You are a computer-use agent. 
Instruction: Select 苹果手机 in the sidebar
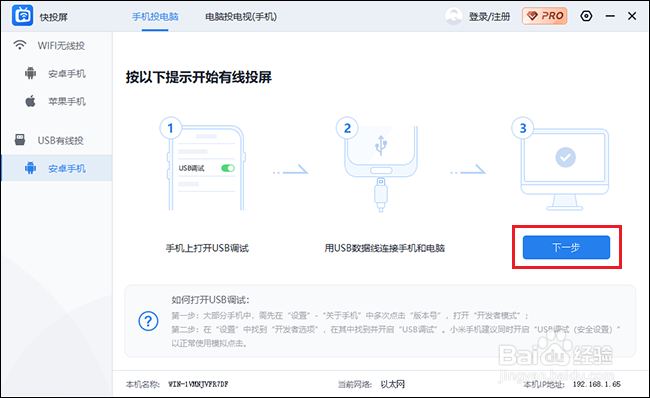pos(67,102)
